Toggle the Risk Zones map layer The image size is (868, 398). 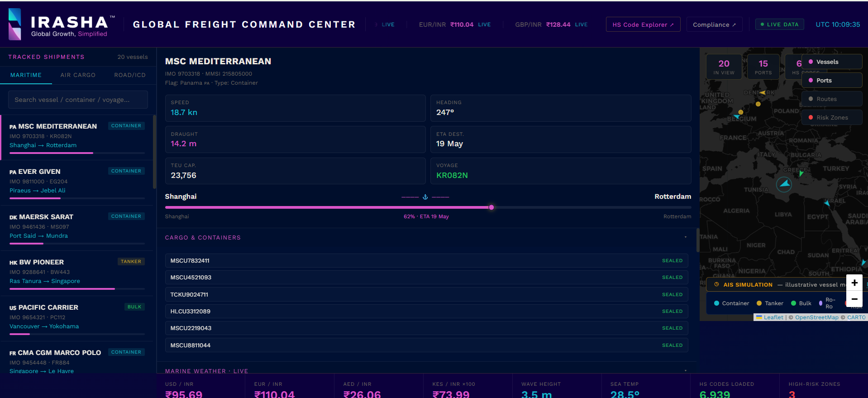pos(832,118)
